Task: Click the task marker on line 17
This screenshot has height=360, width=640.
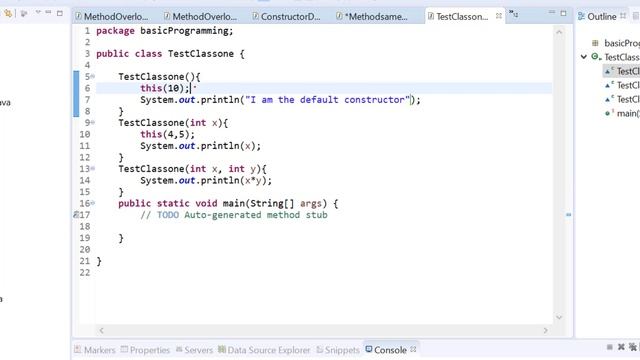Action: (x=76, y=215)
